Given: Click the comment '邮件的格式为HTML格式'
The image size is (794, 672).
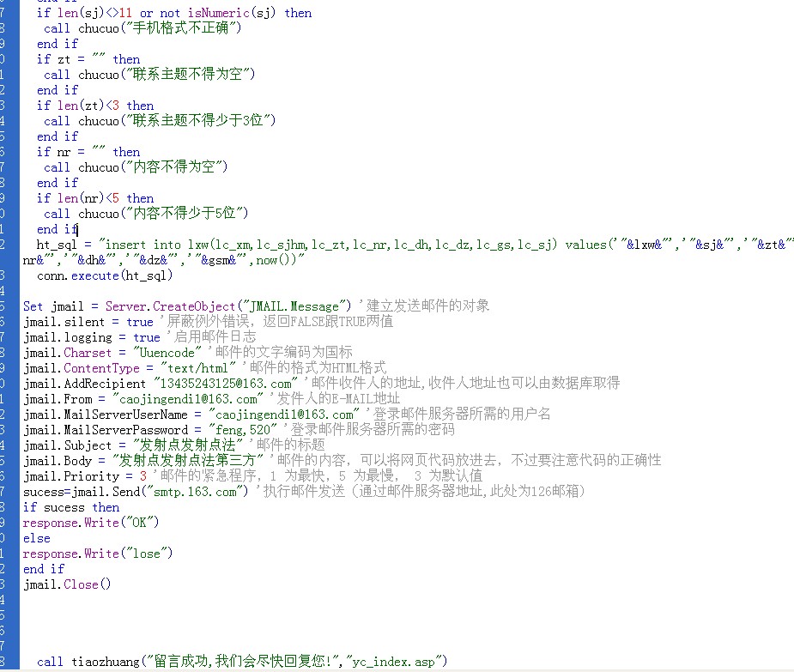Looking at the screenshot, I should [x=318, y=367].
